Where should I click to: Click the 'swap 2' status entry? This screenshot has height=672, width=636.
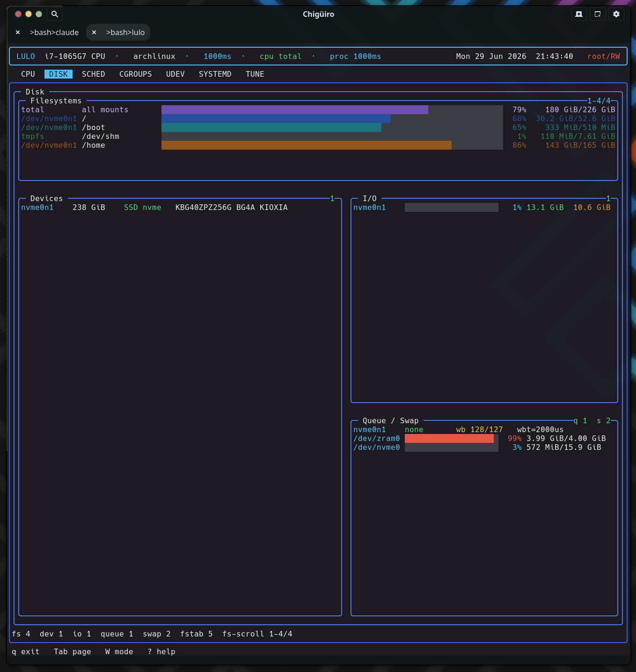[157, 634]
